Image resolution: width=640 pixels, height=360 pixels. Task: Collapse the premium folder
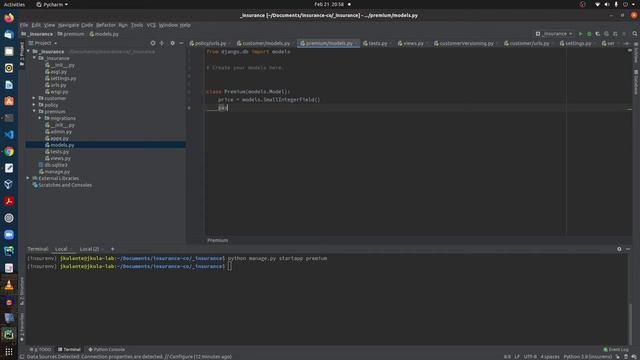tap(34, 111)
